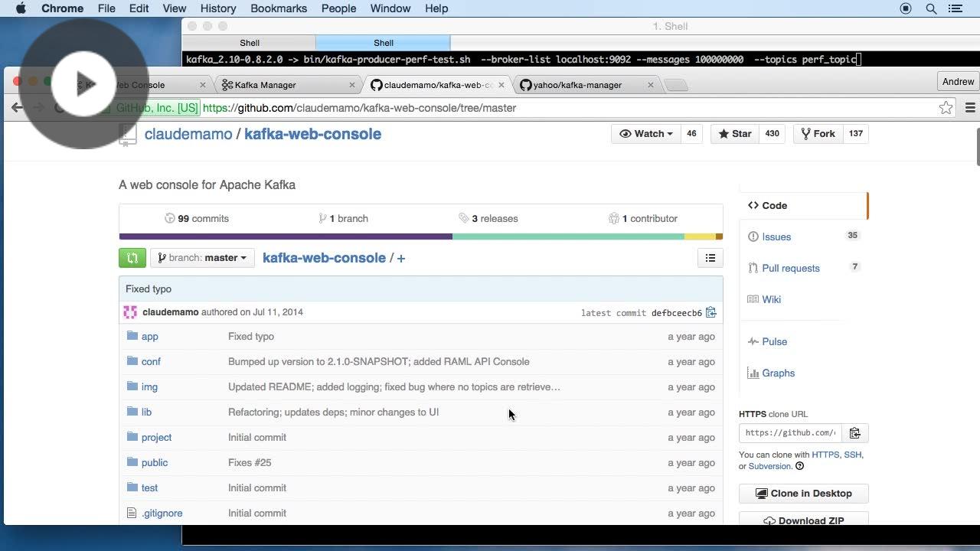Click the page vertical scrollbar
Viewport: 980px width, 551px height.
978,145
